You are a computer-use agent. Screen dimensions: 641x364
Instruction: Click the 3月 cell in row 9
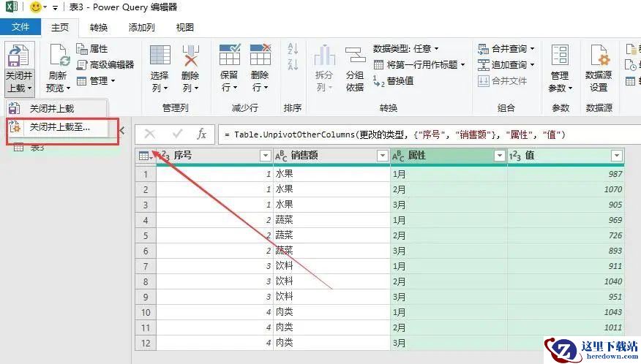click(x=449, y=297)
